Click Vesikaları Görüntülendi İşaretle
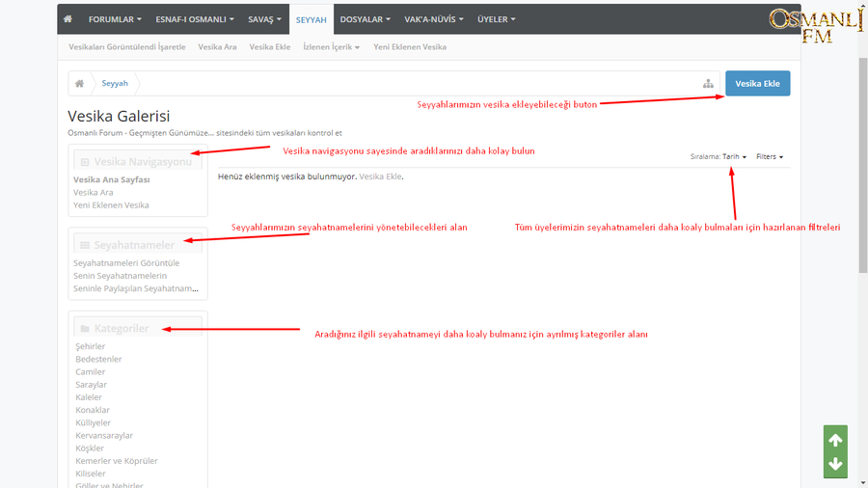This screenshot has height=488, width=868. (127, 47)
